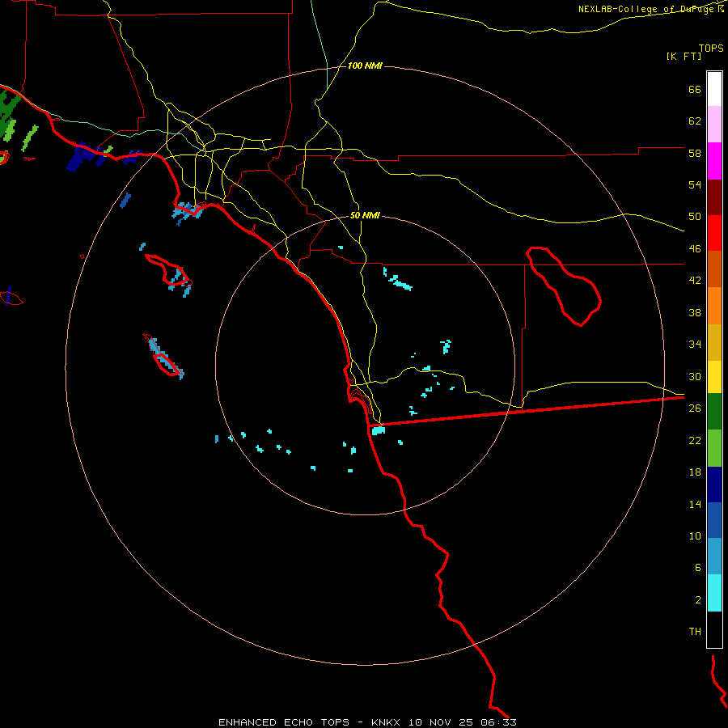Pick the navy swatch beside 18
Viewport: 728px width, 728px height.
[x=714, y=485]
